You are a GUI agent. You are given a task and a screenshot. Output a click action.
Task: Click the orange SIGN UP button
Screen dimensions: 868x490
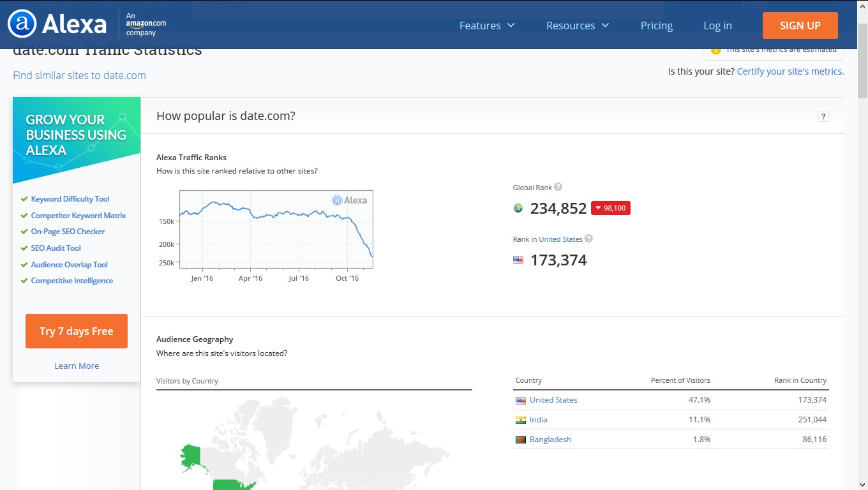click(800, 26)
